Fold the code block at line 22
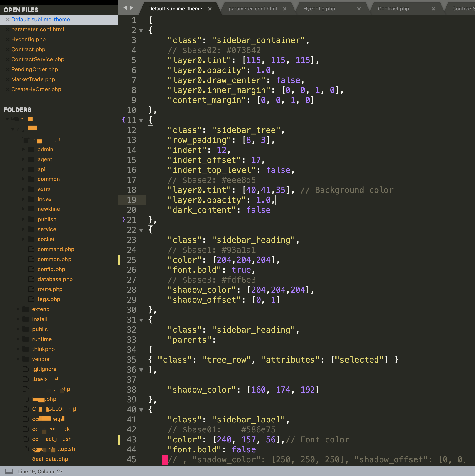The image size is (475, 476). [x=141, y=230]
